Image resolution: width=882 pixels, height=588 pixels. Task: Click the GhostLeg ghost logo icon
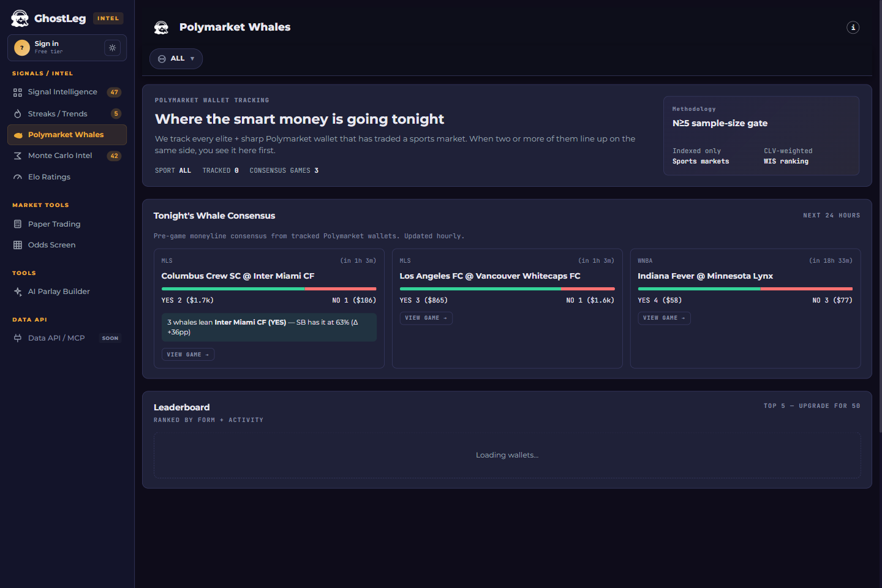(20, 18)
